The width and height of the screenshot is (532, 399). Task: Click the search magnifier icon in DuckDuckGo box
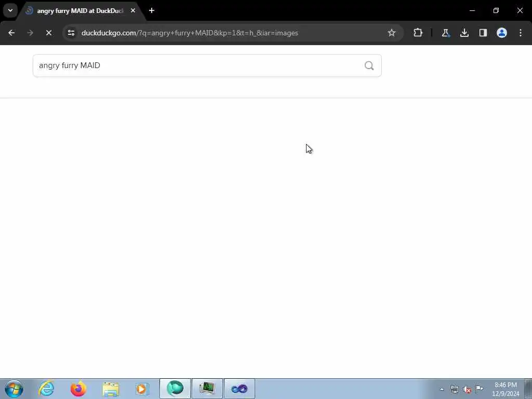click(x=369, y=65)
